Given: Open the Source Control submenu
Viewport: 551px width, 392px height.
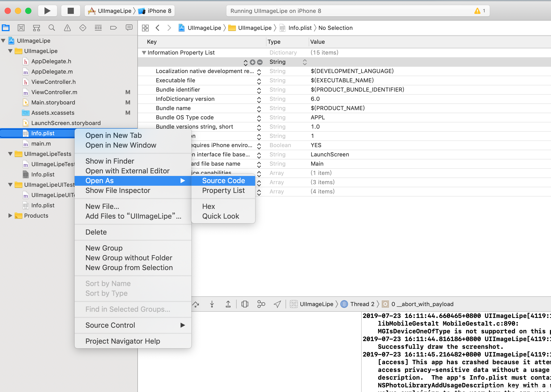Looking at the screenshot, I should pos(133,325).
